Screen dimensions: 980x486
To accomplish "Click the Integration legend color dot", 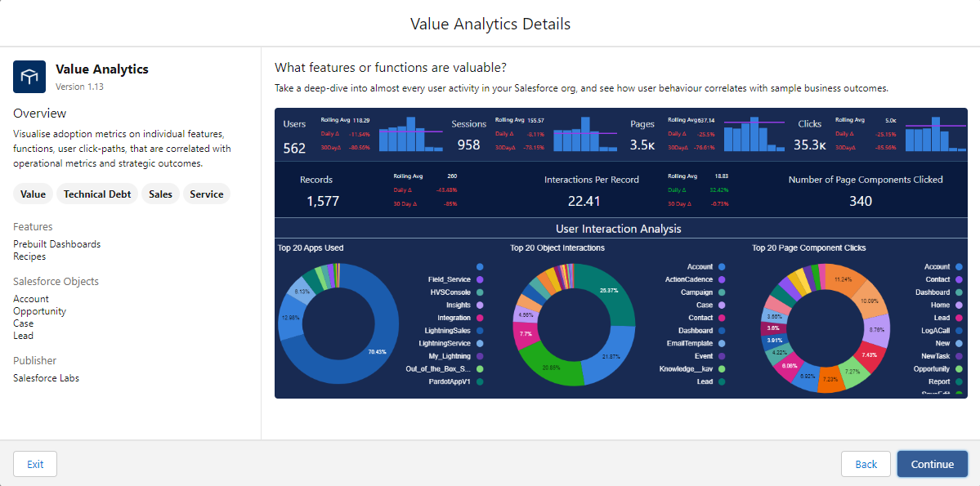I will 480,318.
